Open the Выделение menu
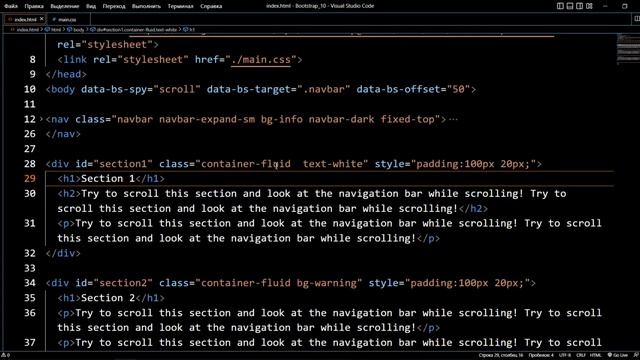This screenshot has width=640, height=360. tap(65, 6)
